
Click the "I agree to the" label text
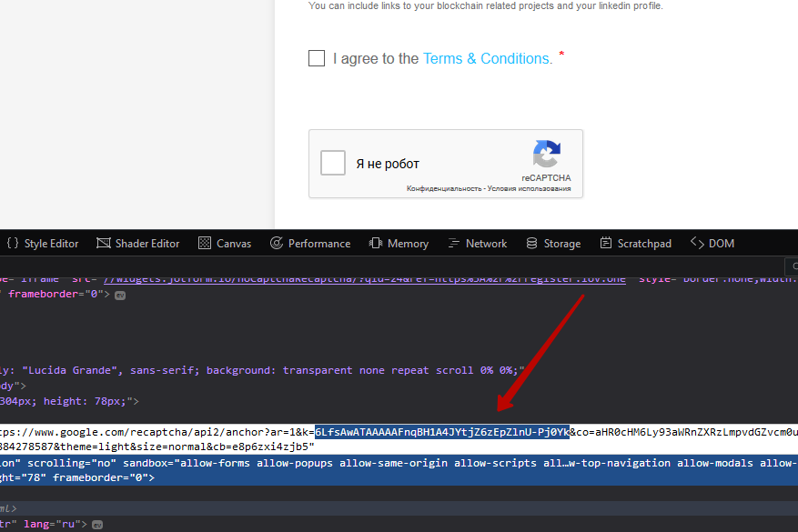(x=376, y=58)
